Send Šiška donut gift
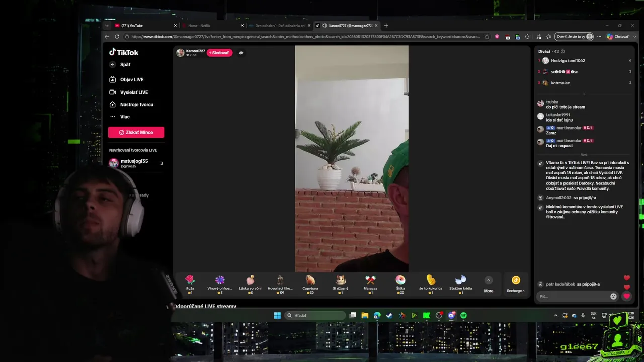The height and width of the screenshot is (362, 644). pyautogui.click(x=400, y=284)
